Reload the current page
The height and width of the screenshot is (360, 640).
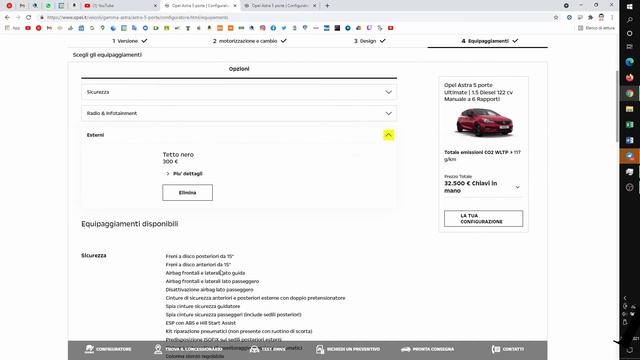point(29,18)
